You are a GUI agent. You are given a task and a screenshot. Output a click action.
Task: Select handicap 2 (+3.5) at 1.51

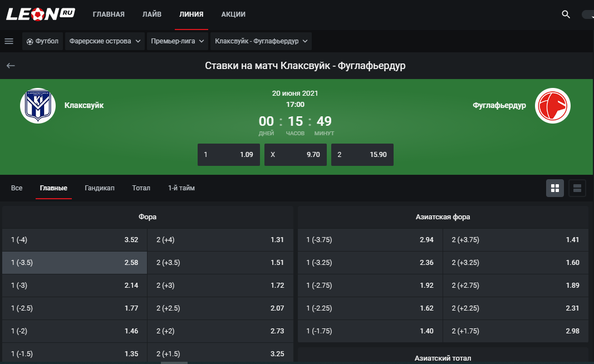click(220, 263)
